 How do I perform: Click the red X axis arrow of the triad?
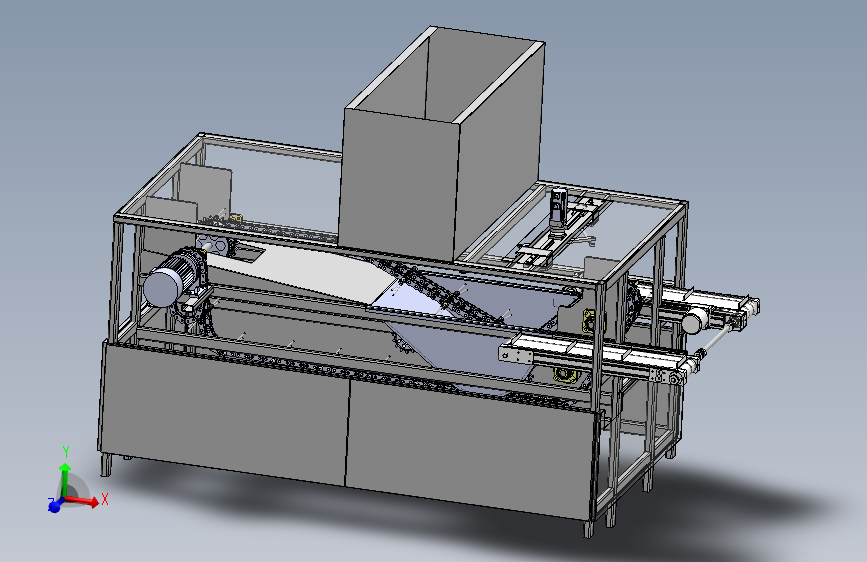click(x=83, y=501)
